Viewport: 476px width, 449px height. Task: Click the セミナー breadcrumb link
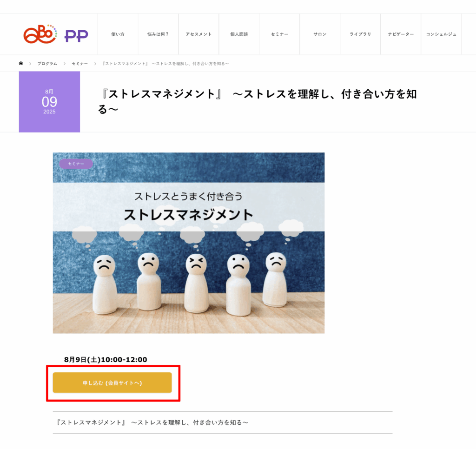79,64
